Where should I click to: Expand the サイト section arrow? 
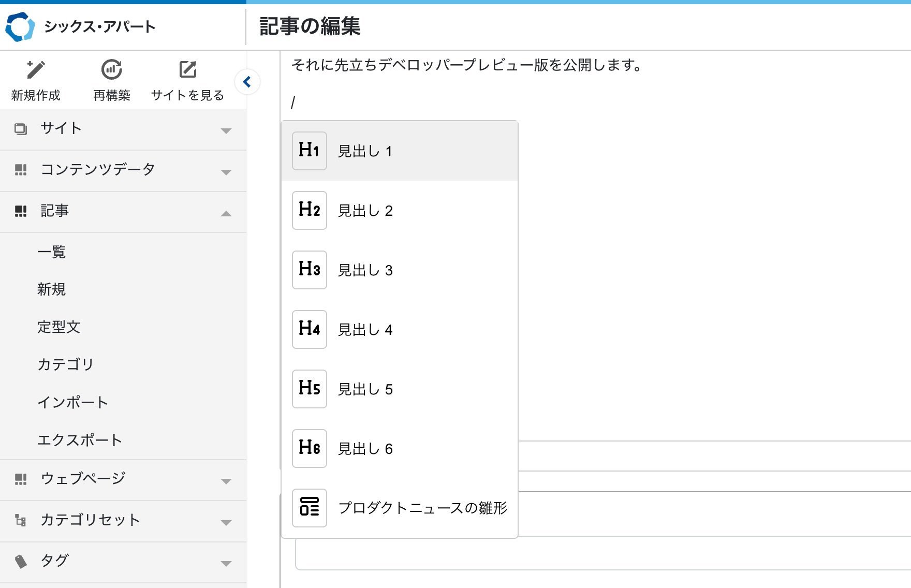tap(226, 130)
